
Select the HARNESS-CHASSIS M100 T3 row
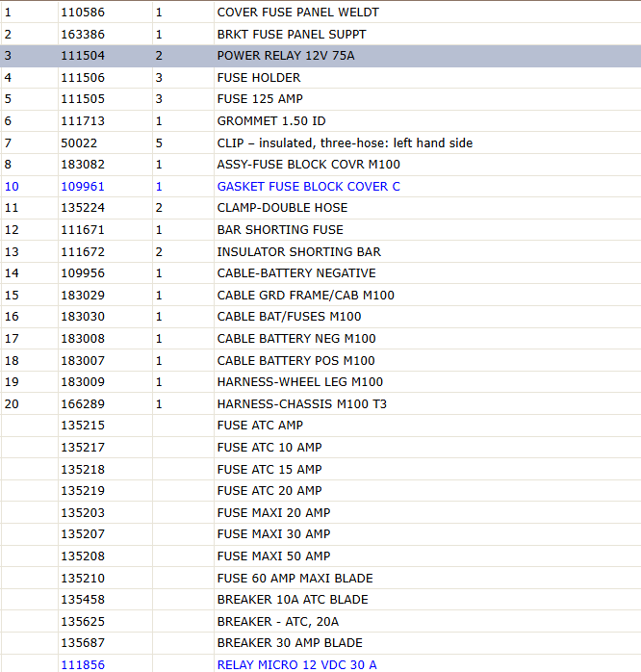click(x=320, y=403)
